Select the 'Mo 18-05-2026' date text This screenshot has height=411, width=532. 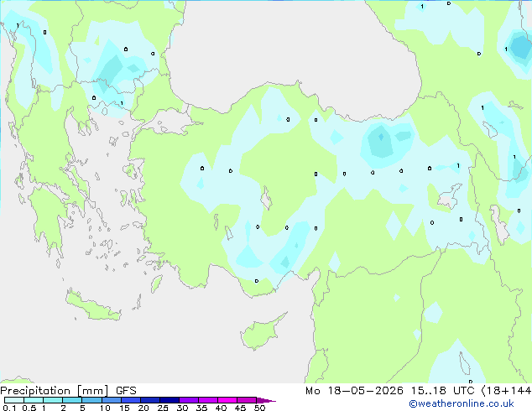point(354,391)
